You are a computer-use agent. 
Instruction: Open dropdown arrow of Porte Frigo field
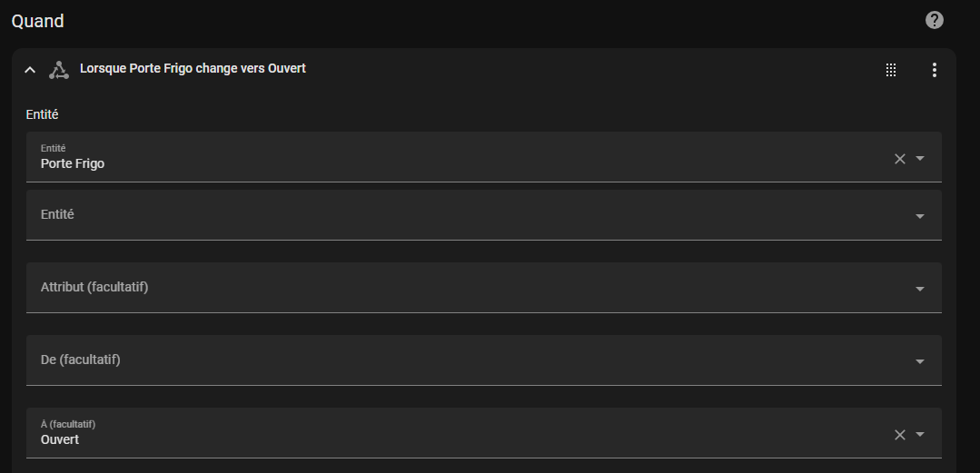point(920,159)
